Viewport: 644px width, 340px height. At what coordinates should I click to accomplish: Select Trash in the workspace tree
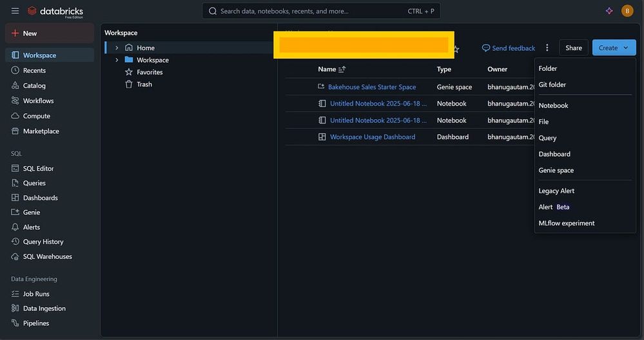point(144,84)
